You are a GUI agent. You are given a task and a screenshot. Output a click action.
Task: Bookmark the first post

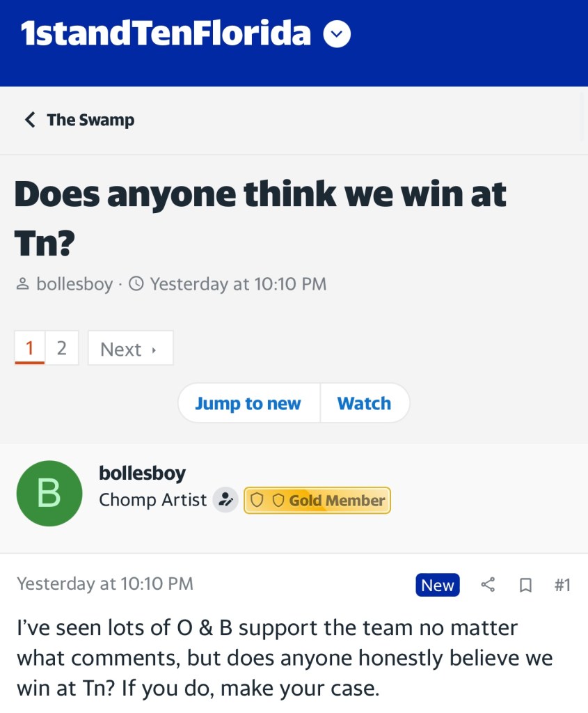[x=525, y=585]
